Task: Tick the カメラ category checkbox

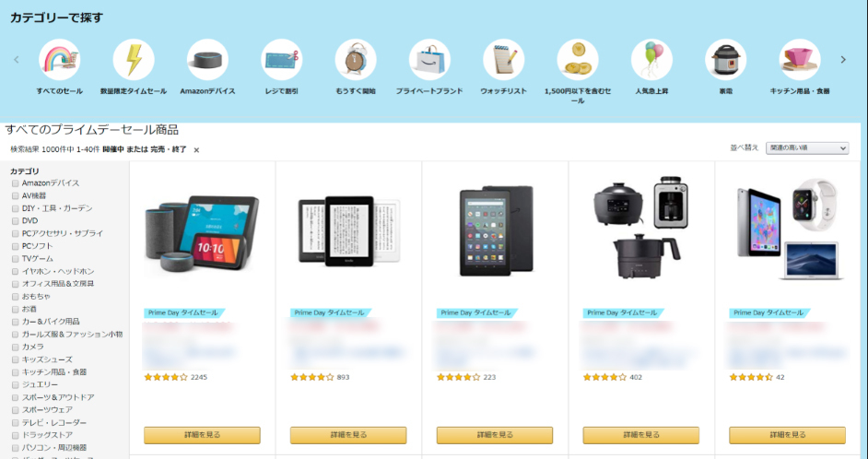Action: 16,347
